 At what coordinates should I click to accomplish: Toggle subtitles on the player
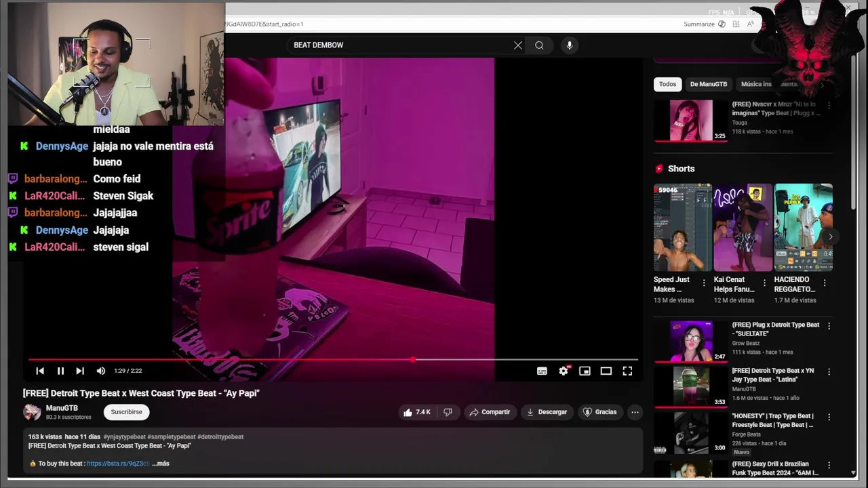click(542, 371)
